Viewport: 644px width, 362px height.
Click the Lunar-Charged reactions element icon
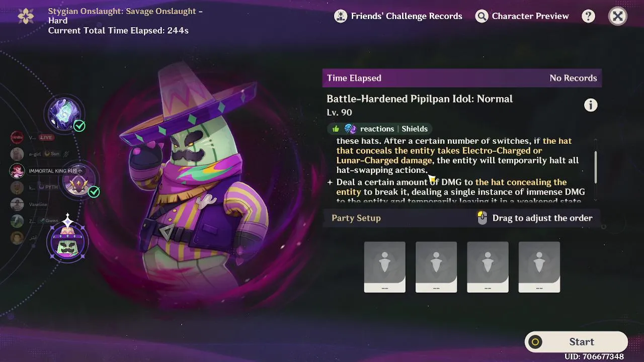click(350, 129)
